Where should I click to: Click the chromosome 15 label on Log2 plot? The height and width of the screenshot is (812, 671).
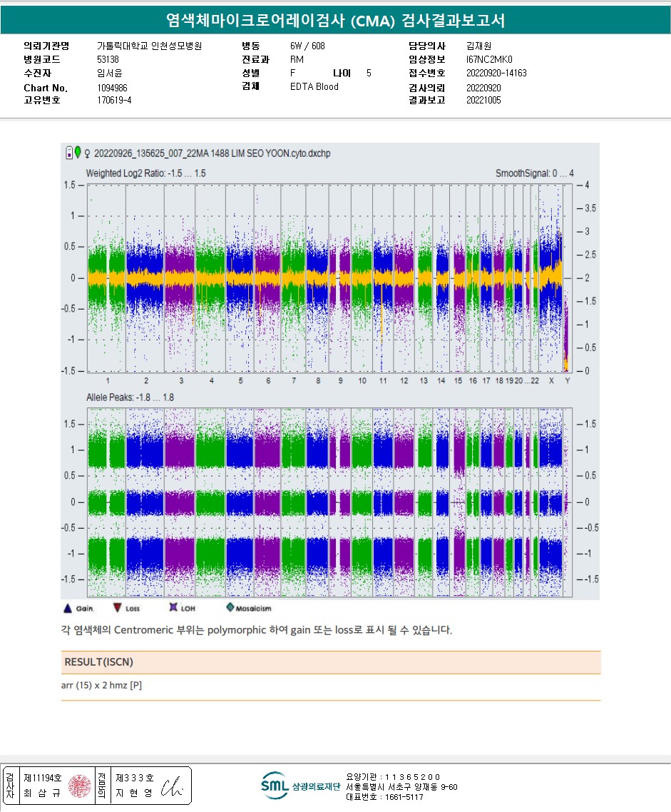point(458,381)
